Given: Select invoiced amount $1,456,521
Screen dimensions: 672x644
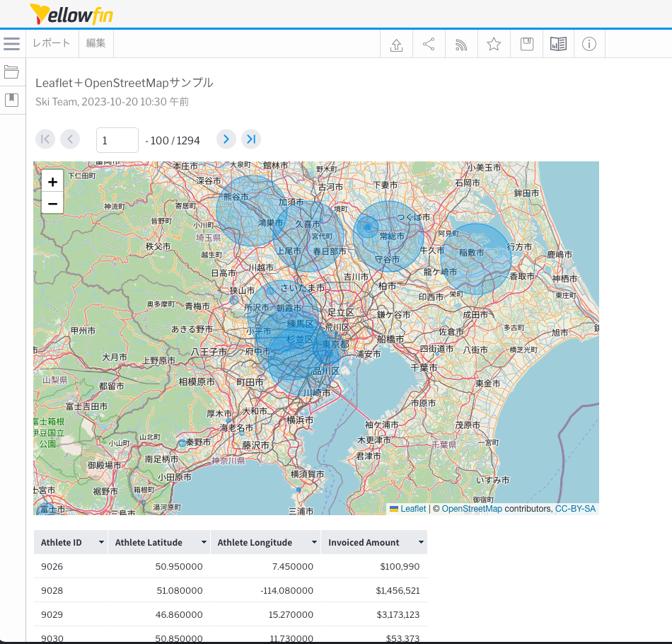Looking at the screenshot, I should [398, 590].
